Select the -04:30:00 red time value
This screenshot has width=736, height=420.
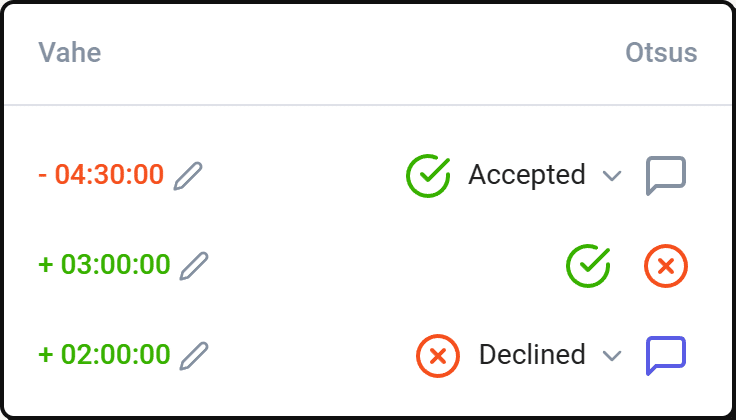(101, 175)
